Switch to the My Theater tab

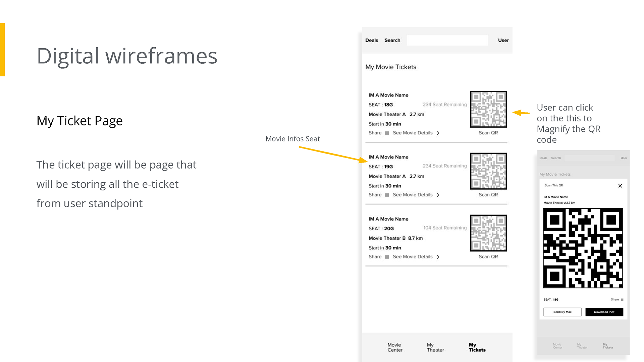[435, 347]
